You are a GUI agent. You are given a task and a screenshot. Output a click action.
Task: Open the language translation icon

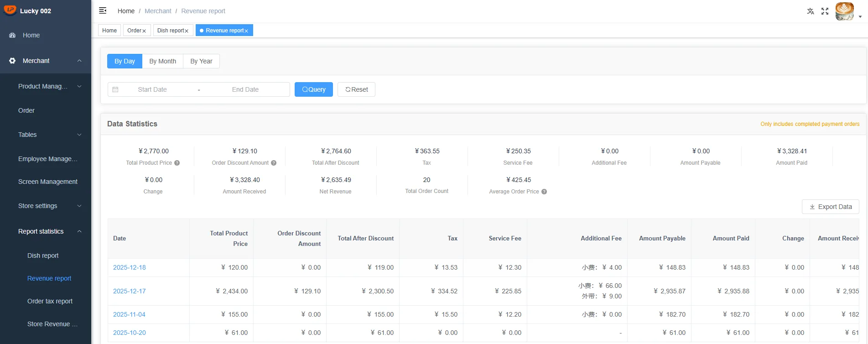tap(811, 11)
